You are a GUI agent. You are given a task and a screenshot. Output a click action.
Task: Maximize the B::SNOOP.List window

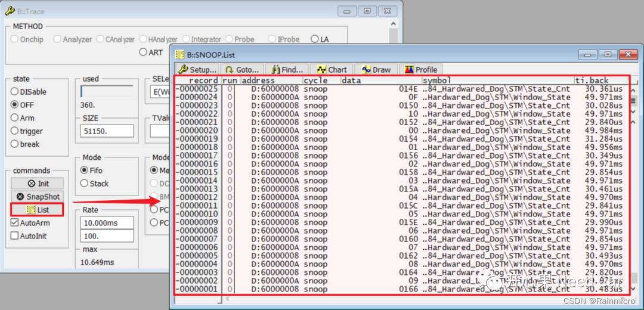(608, 54)
